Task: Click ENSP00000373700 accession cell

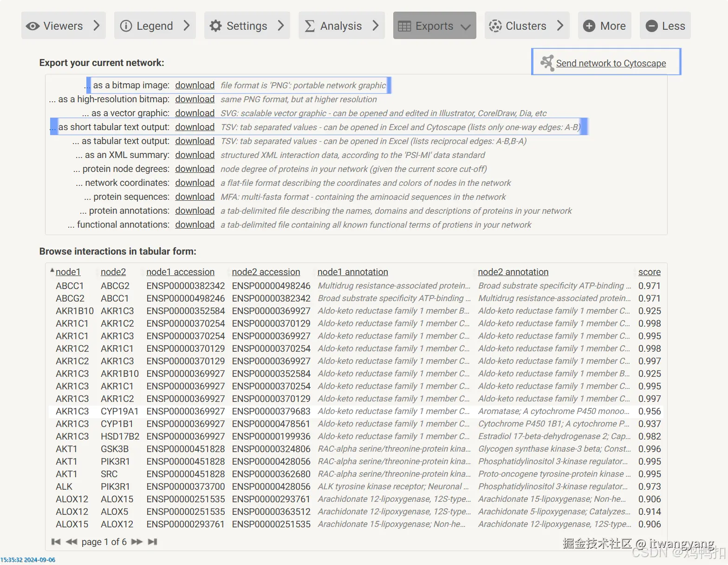Action: click(186, 486)
